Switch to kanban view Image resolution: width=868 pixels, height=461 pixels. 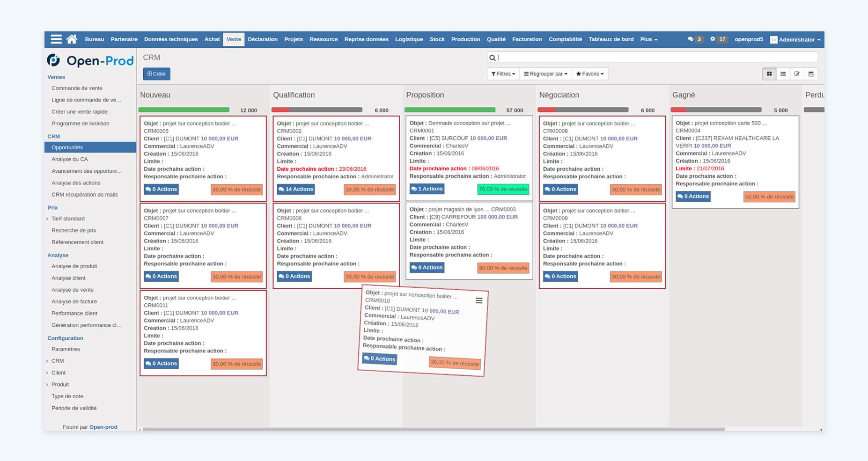[x=769, y=74]
